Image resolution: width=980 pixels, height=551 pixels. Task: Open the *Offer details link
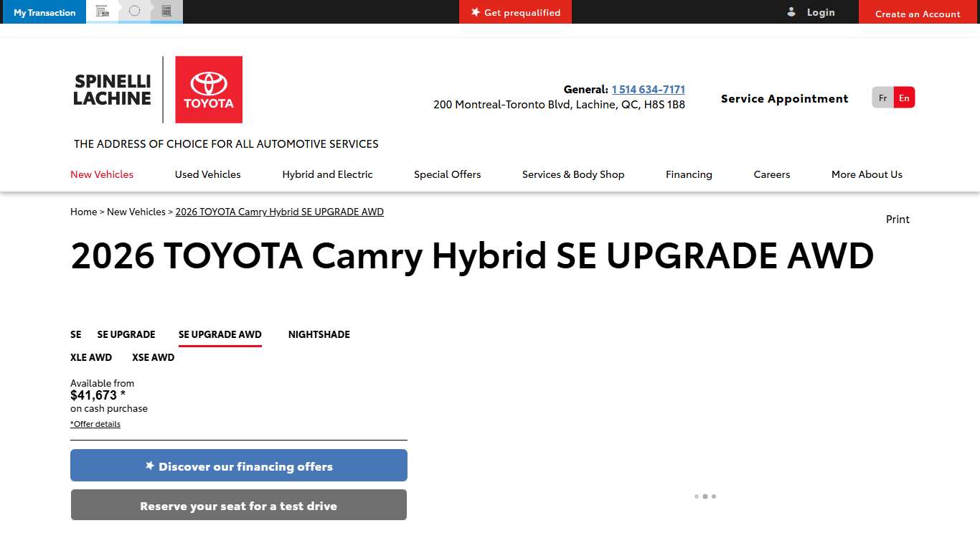click(95, 424)
